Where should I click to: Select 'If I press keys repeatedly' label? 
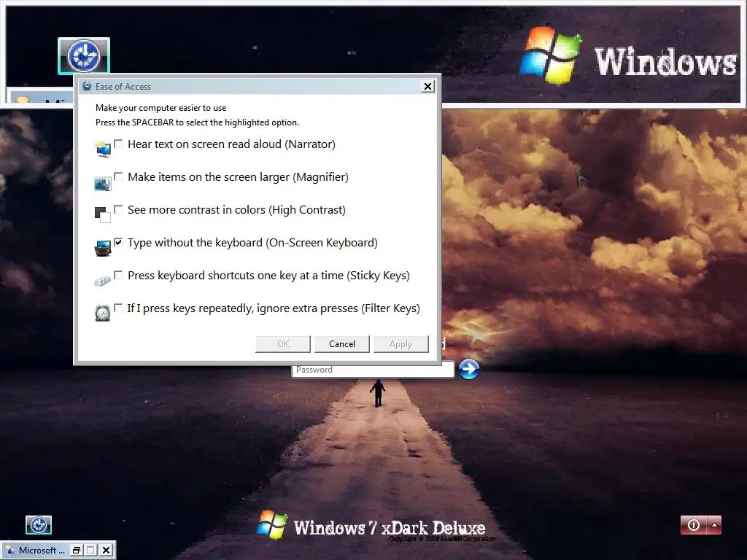click(190, 308)
